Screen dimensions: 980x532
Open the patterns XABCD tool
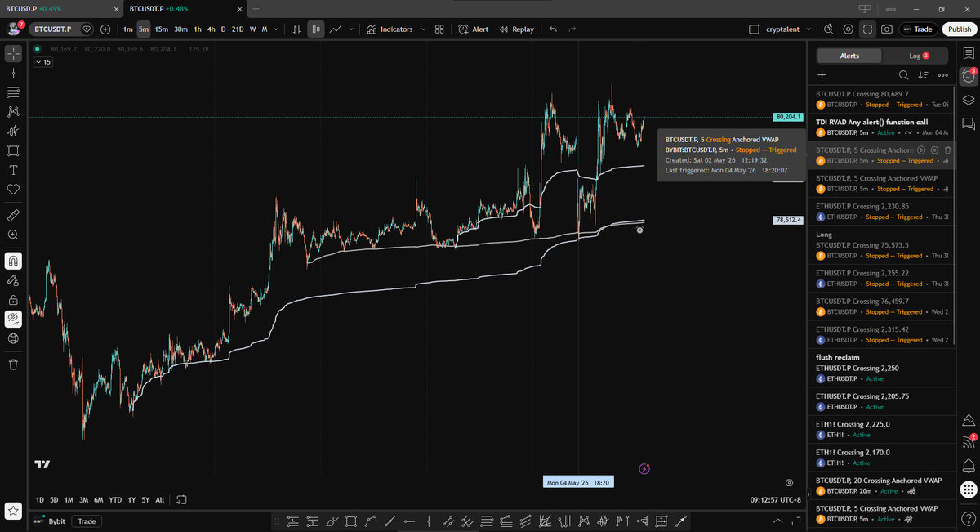pyautogui.click(x=13, y=111)
